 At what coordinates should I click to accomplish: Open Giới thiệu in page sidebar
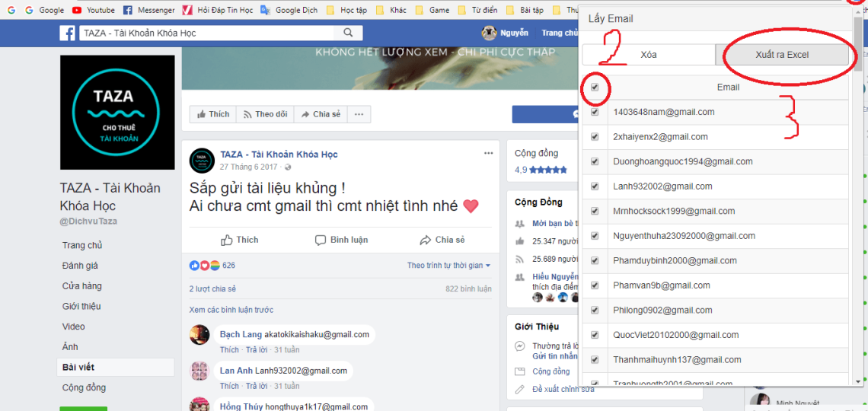coord(81,307)
